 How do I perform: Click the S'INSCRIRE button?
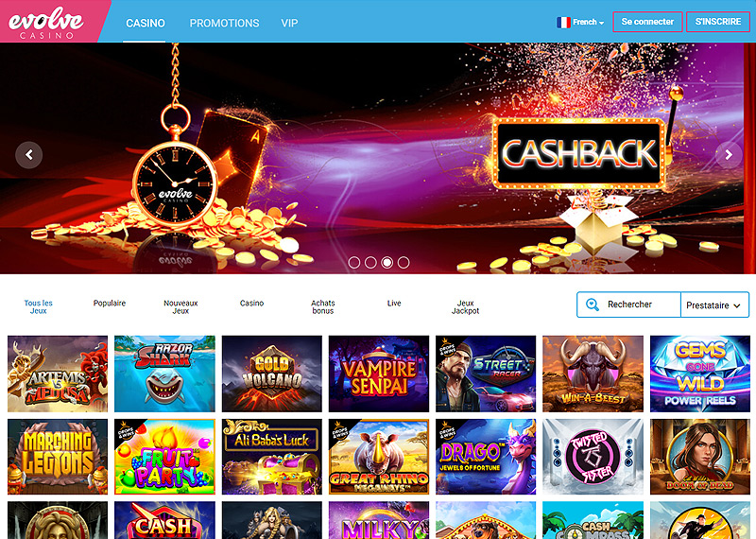(x=718, y=22)
